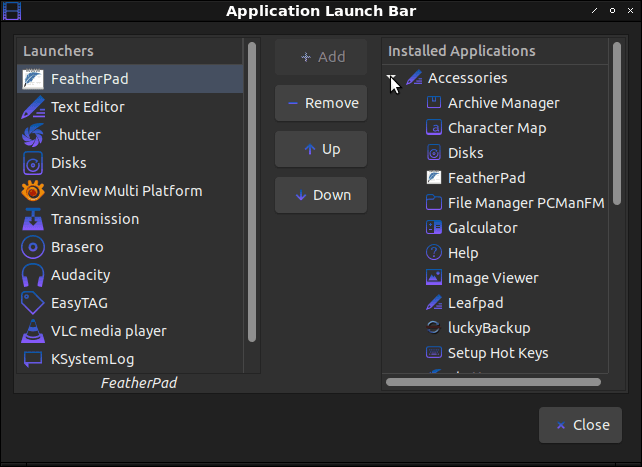Select Archive Manager in Installed Applications
642x467 pixels.
[x=504, y=103]
